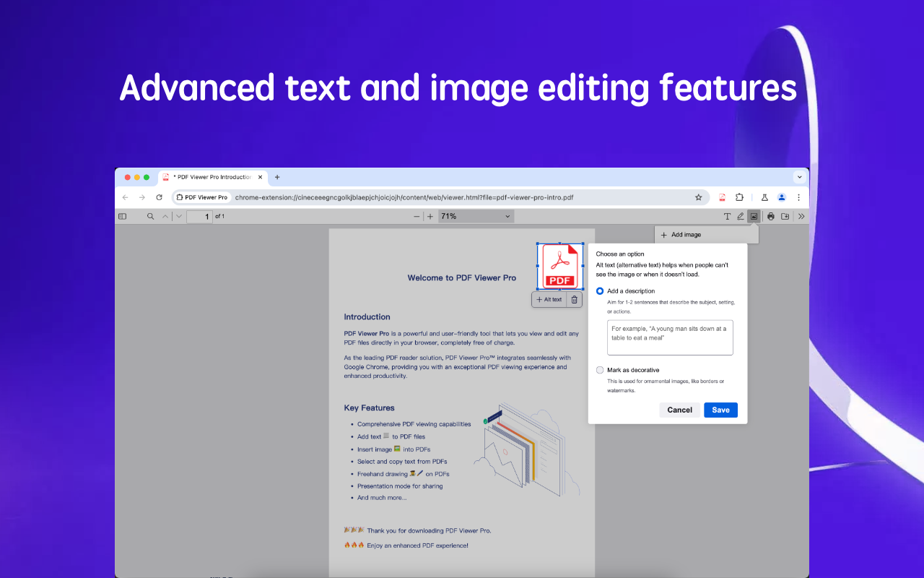Click the Introduction heading in the PDF
The image size is (924, 578).
pos(367,316)
